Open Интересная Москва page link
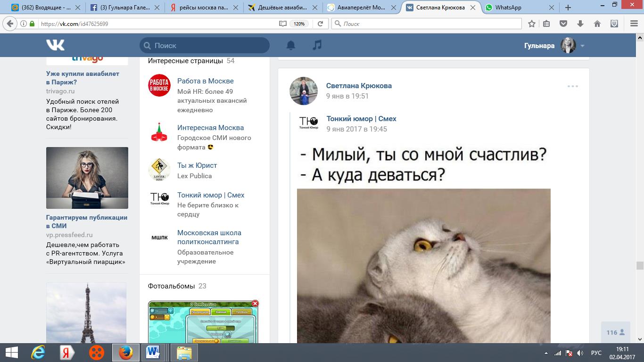This screenshot has height=362, width=644. [x=211, y=128]
